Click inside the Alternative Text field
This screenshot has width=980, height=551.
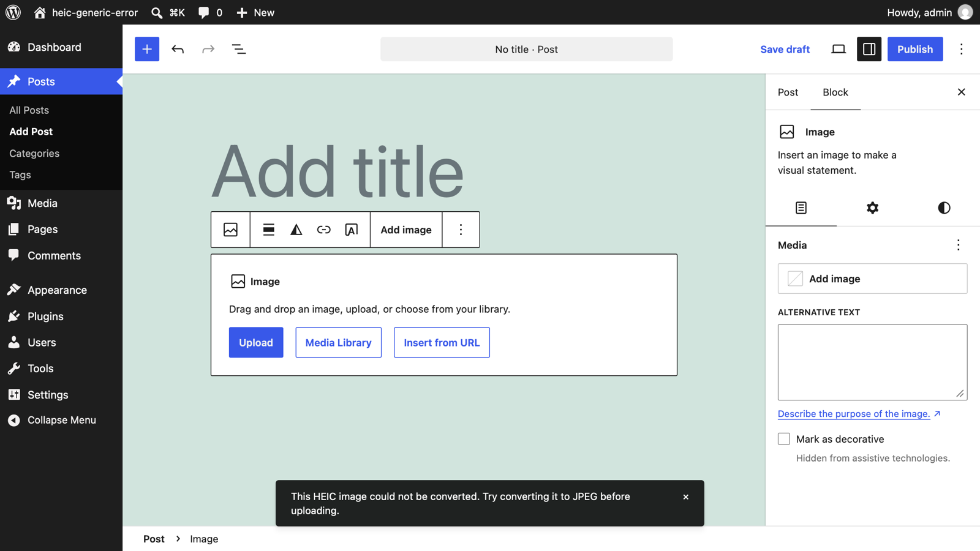point(872,362)
